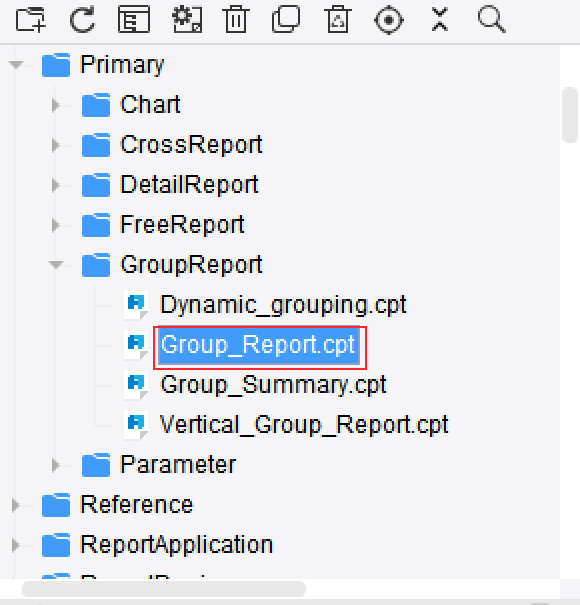Viewport: 580px width, 605px height.
Task: Click the template view toolbar icon
Action: pyautogui.click(x=134, y=19)
